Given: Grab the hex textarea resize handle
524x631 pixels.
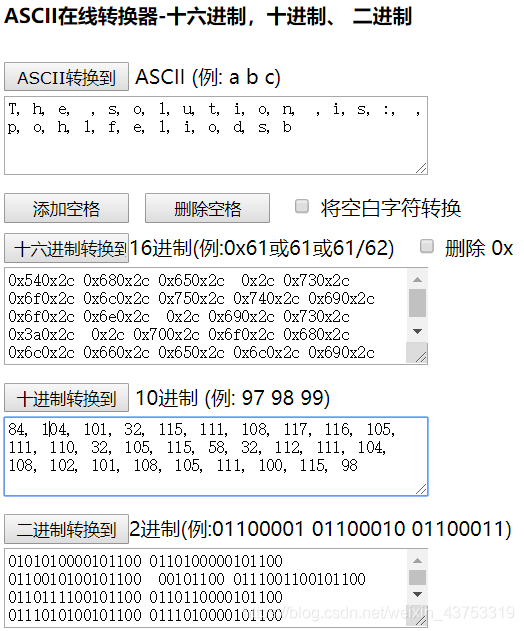Looking at the screenshot, I should pos(421,357).
